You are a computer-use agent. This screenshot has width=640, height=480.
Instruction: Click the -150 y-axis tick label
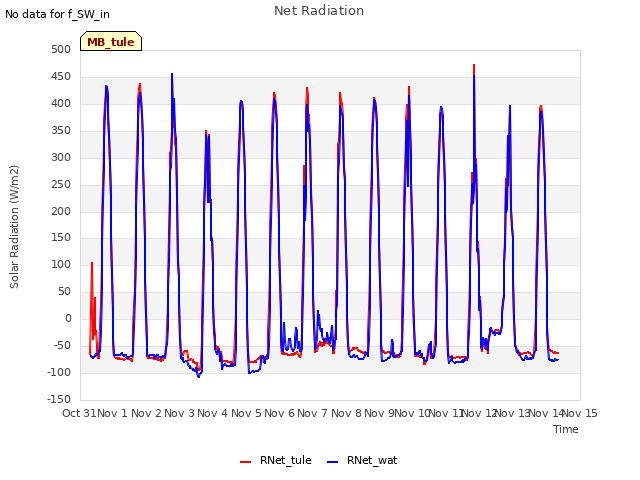(x=59, y=399)
